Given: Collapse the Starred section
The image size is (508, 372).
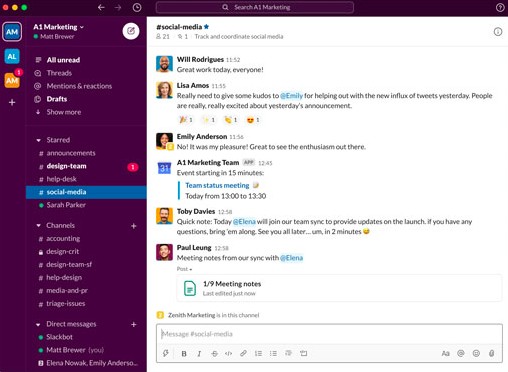Looking at the screenshot, I should (x=38, y=140).
